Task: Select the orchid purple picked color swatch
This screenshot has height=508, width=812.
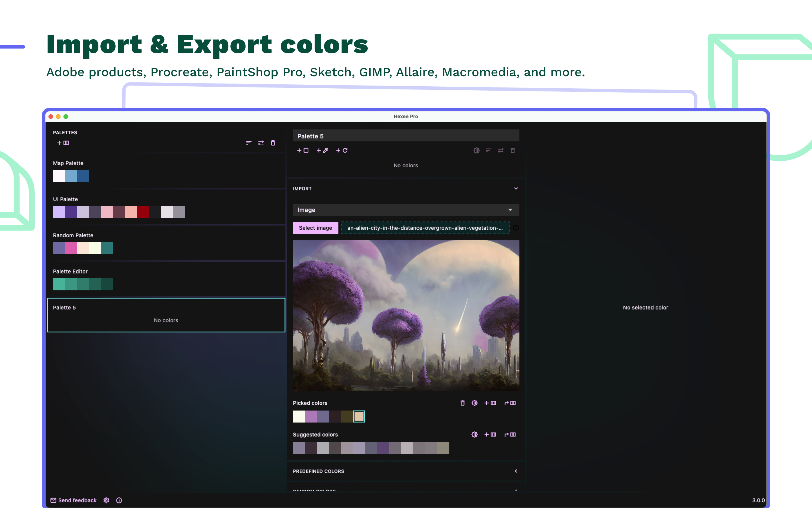Action: click(311, 417)
